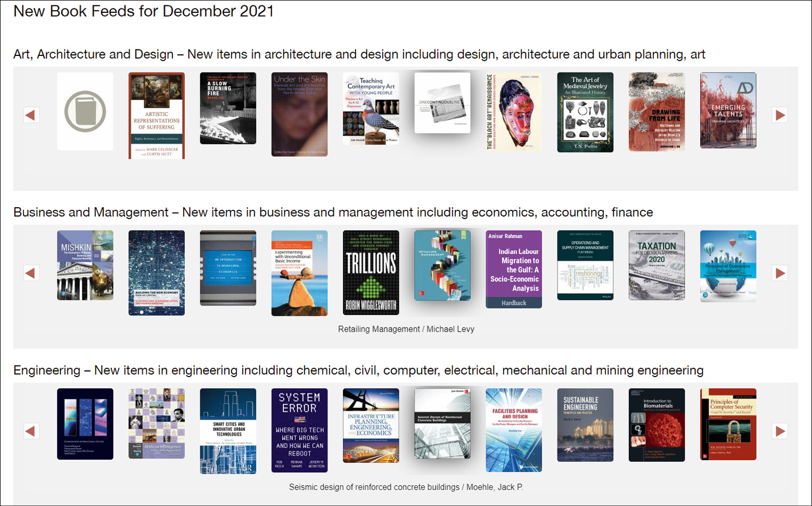Select Operations and Supply Chain Management cover

pyautogui.click(x=585, y=265)
